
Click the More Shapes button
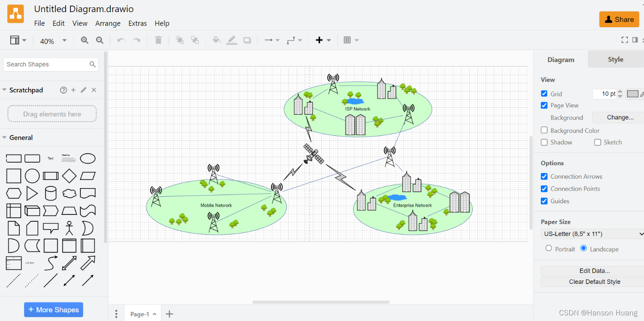point(53,309)
